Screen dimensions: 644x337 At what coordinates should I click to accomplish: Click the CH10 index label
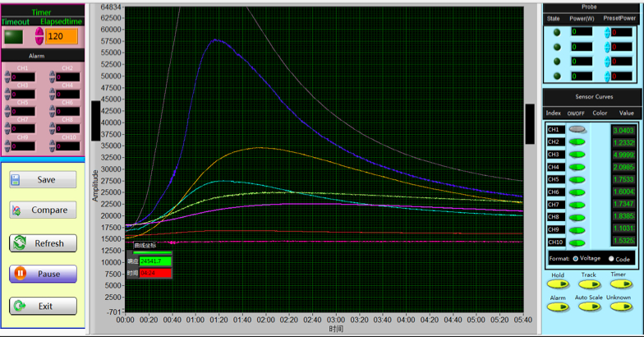coord(555,242)
